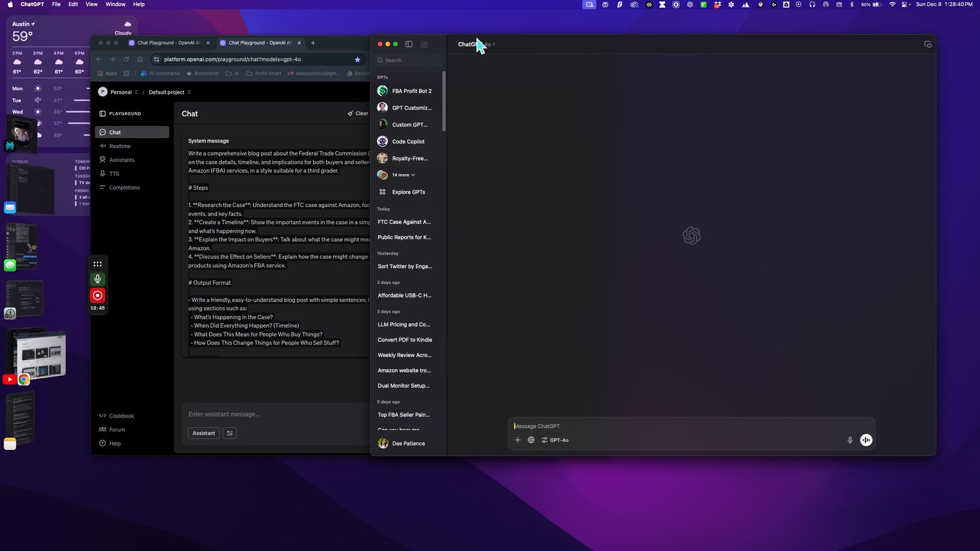This screenshot has width=980, height=551.
Task: Open TTS in Playground sidebar
Action: pyautogui.click(x=132, y=174)
